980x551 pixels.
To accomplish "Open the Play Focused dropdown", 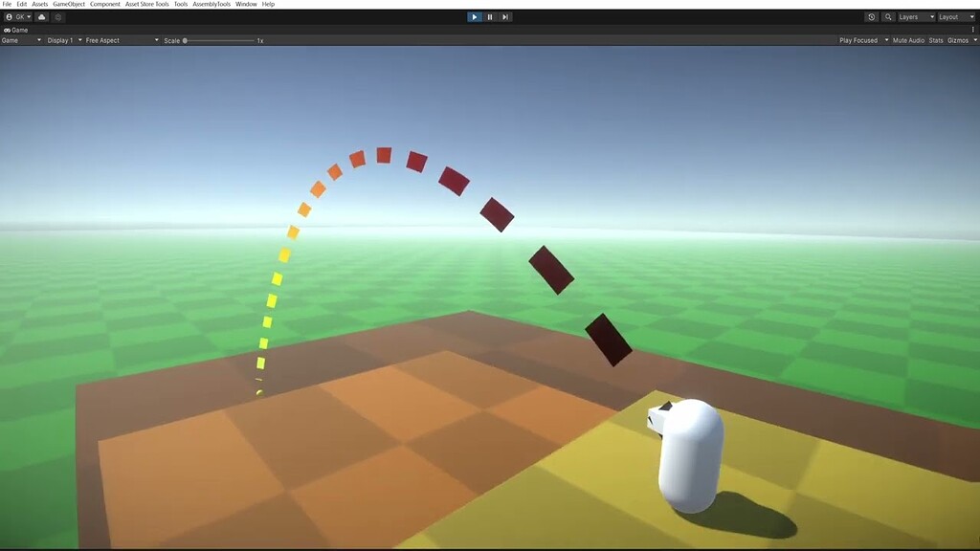I will click(857, 40).
